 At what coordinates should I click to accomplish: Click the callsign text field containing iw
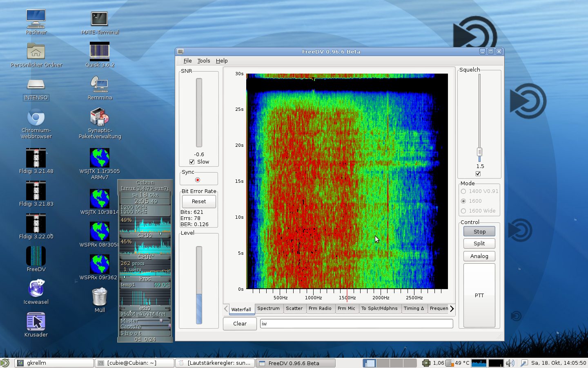pos(356,323)
